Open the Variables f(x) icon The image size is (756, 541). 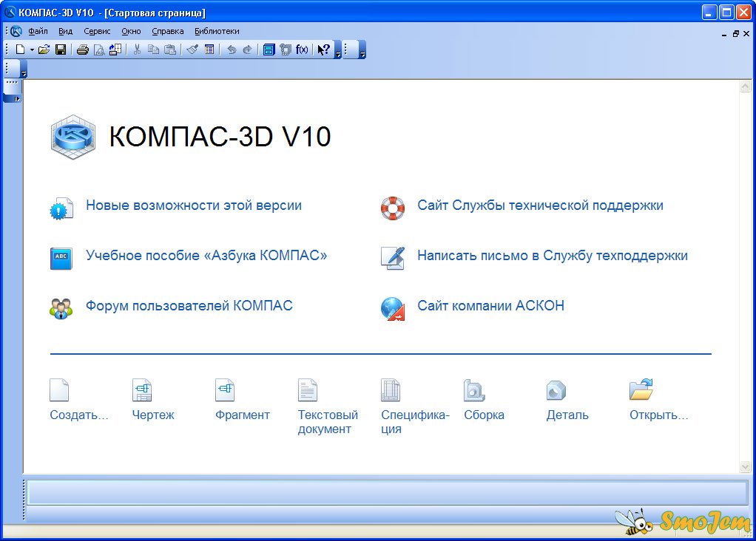tap(302, 49)
